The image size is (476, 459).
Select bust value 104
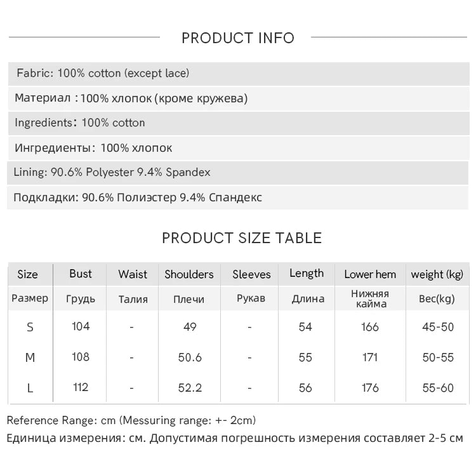(81, 327)
